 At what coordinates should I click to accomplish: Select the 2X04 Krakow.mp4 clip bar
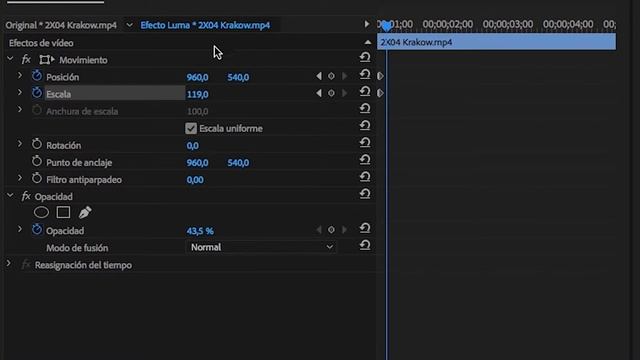pyautogui.click(x=496, y=42)
